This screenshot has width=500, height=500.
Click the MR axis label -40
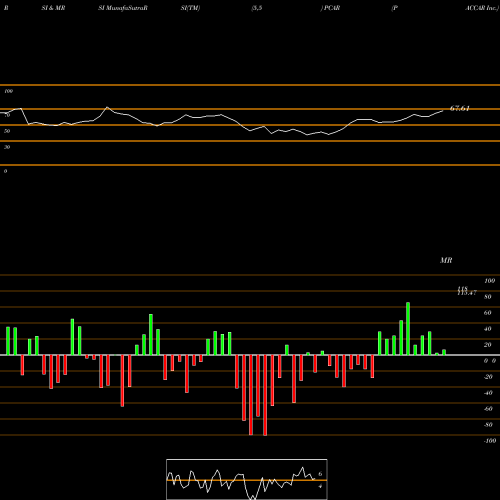pos(488,393)
